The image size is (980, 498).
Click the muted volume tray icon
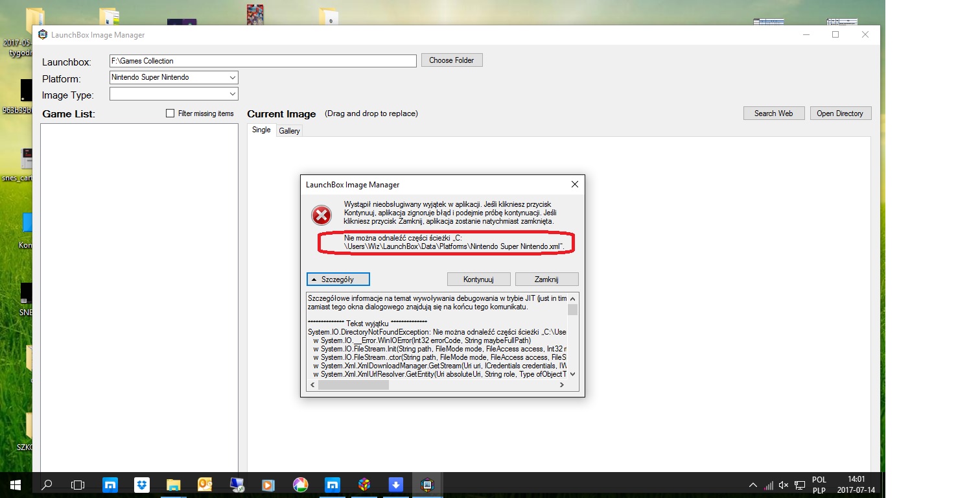pyautogui.click(x=784, y=485)
